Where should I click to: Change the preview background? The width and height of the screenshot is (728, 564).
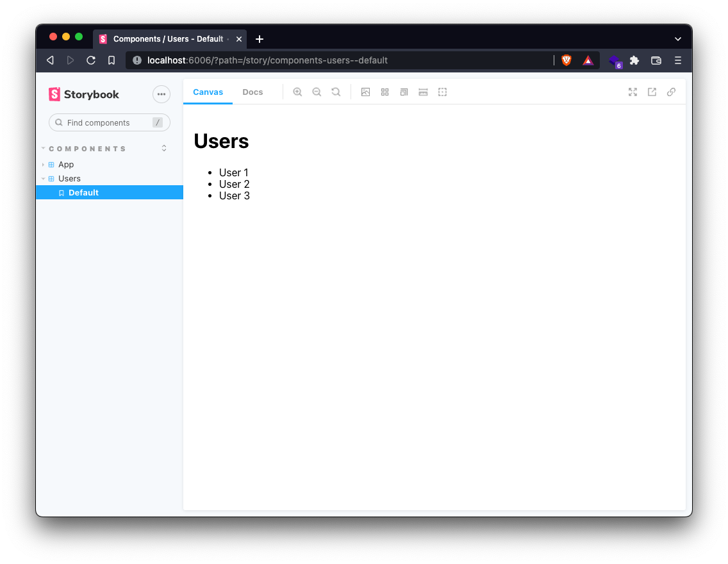pos(365,92)
